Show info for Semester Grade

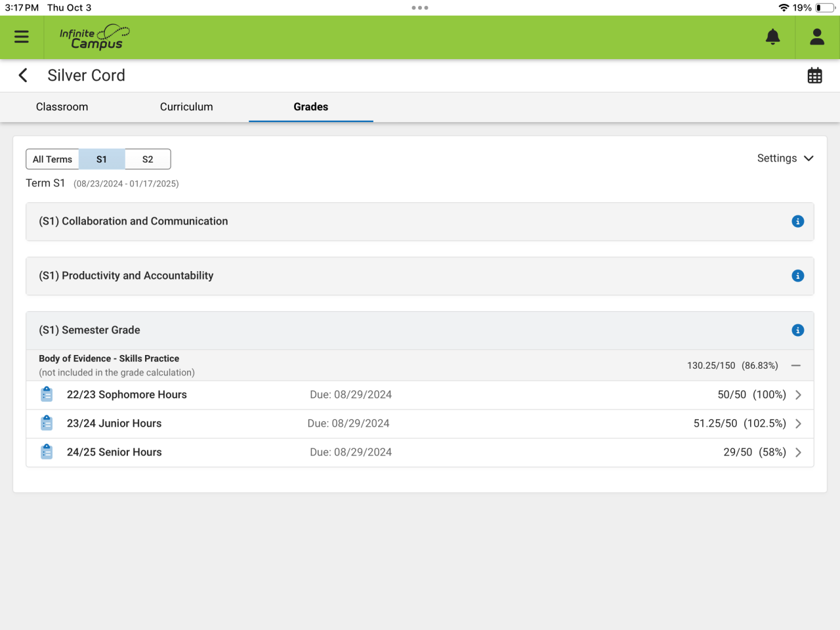tap(798, 331)
